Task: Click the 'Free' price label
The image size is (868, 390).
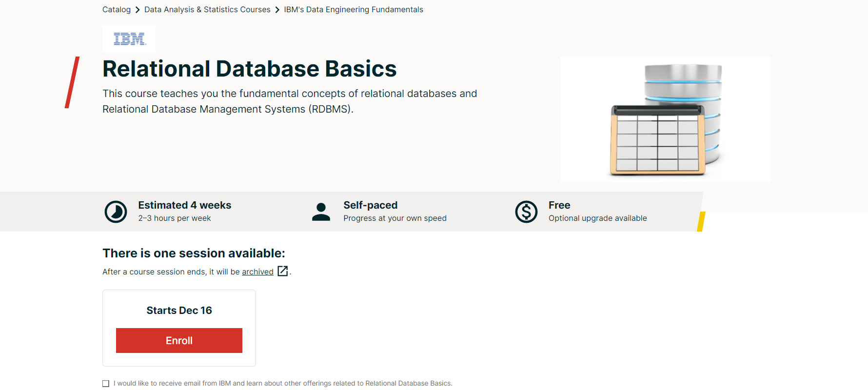Action: tap(559, 205)
